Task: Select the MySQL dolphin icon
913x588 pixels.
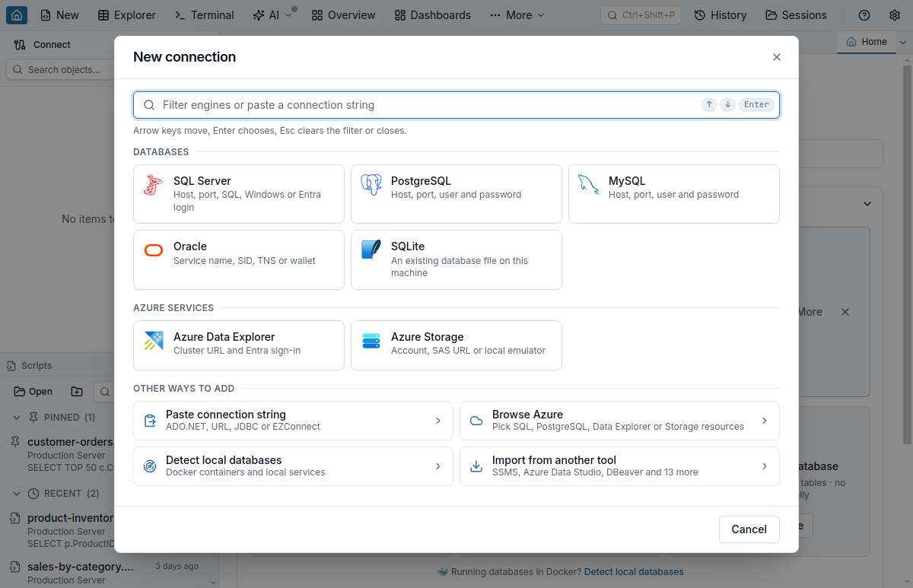Action: pyautogui.click(x=589, y=185)
